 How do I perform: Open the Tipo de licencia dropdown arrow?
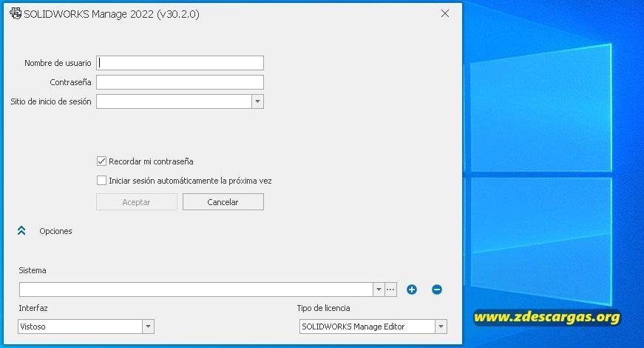pos(441,327)
